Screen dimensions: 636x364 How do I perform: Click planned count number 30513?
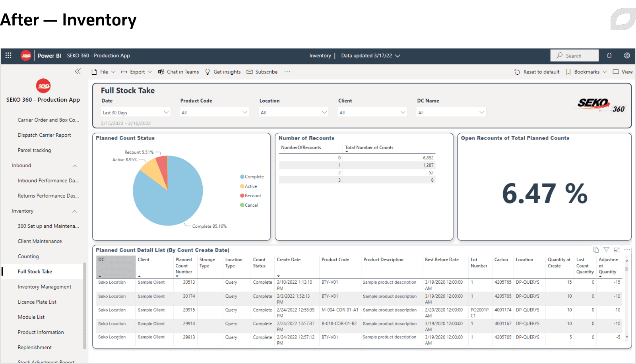pyautogui.click(x=189, y=282)
